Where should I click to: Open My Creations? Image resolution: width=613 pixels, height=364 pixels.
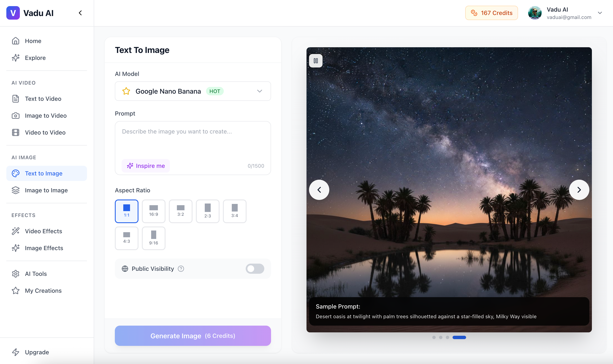[43, 290]
